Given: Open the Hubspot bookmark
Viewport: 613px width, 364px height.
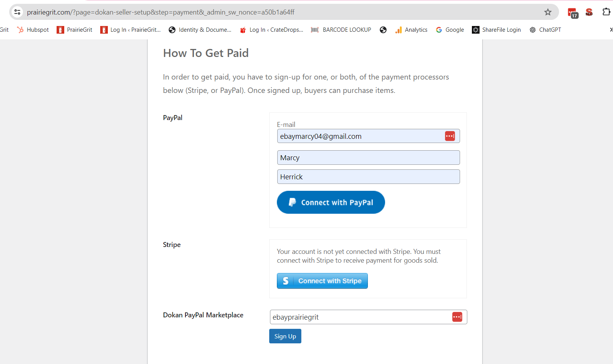Looking at the screenshot, I should [33, 30].
